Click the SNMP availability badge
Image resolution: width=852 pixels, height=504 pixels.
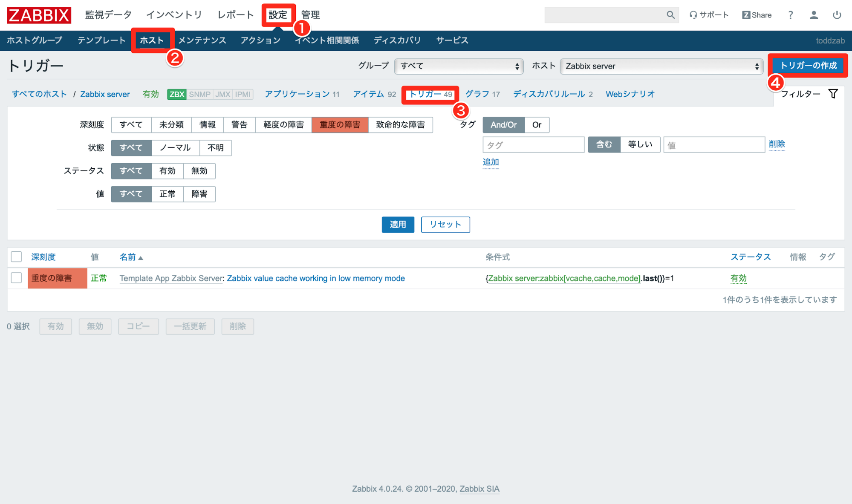(199, 94)
